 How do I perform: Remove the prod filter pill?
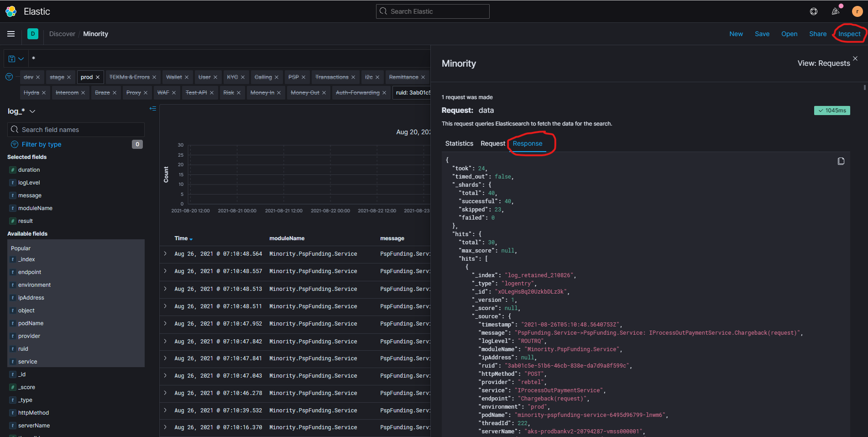(98, 77)
